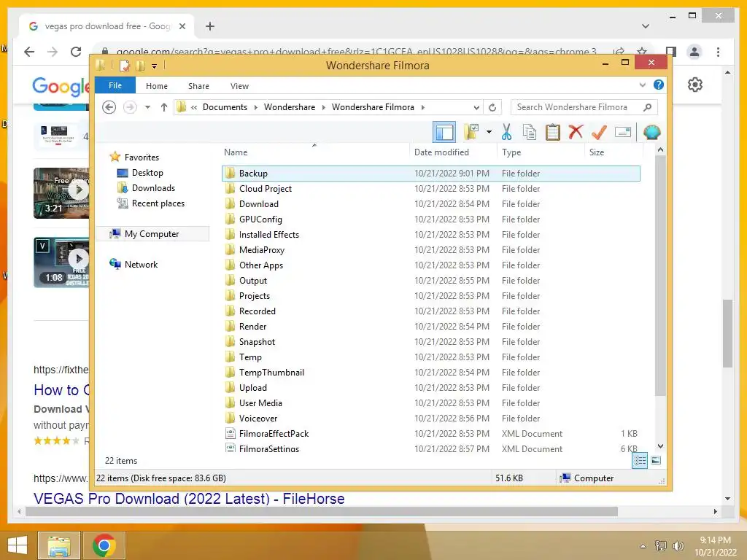
Task: Click the Explorer Back arrow button
Action: tap(109, 107)
